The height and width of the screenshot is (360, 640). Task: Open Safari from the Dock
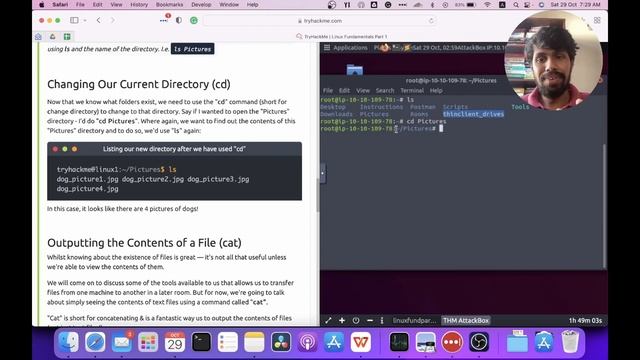95,342
